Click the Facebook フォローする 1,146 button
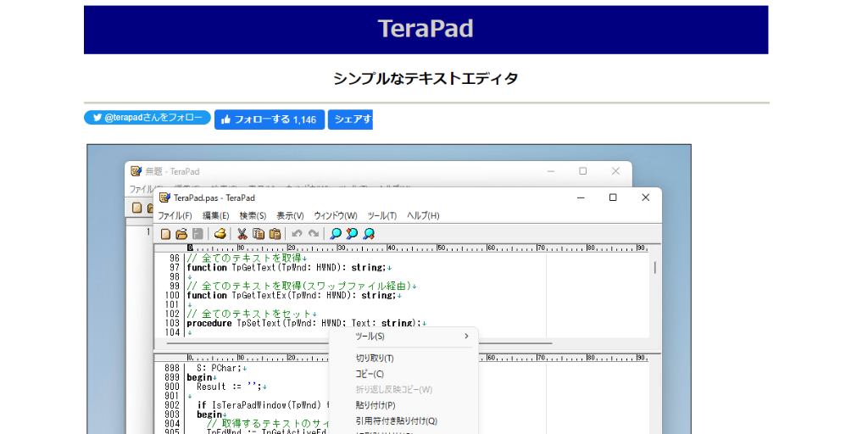Screen dimensions: 868x434 270,120
